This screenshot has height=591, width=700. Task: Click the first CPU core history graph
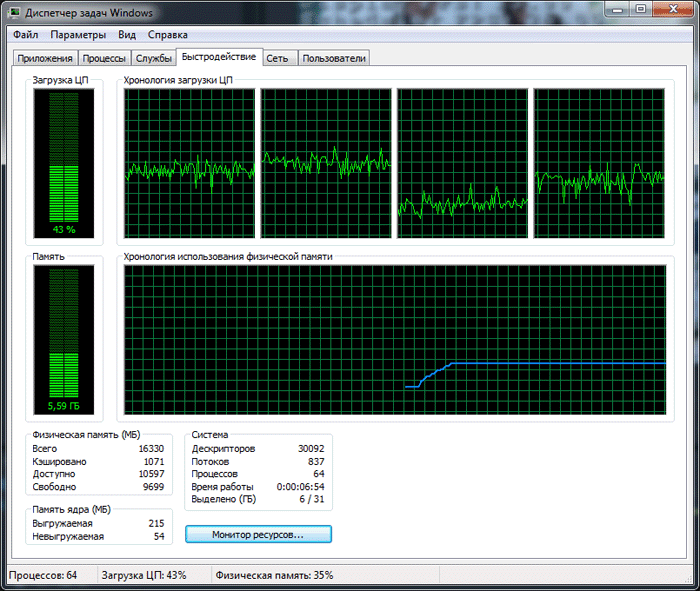(189, 163)
